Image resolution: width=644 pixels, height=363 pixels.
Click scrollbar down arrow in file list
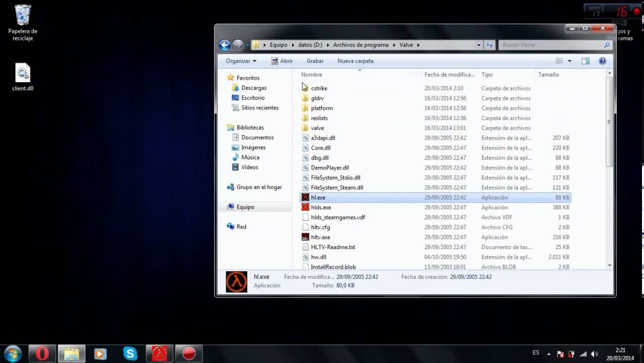pyautogui.click(x=610, y=265)
